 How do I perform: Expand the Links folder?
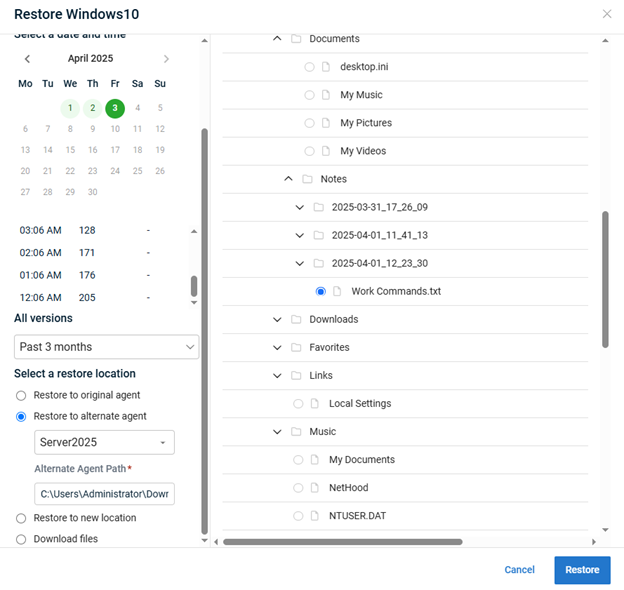[277, 376]
